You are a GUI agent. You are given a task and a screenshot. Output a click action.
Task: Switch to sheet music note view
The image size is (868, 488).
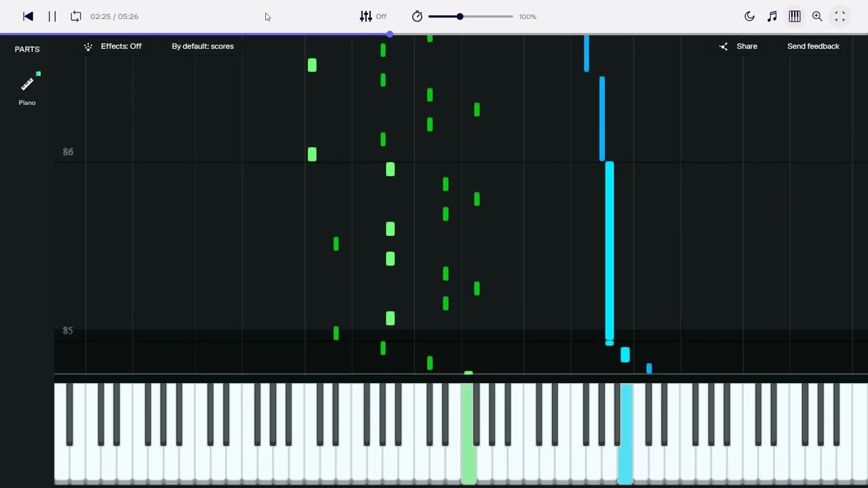point(772,16)
